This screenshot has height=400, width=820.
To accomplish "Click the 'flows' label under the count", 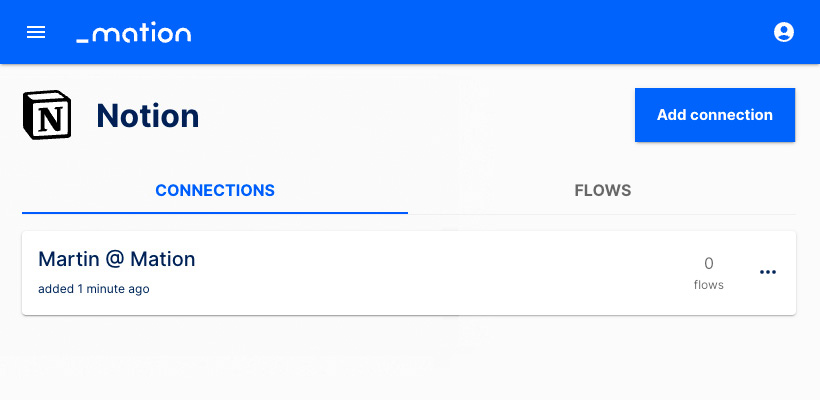I will (x=709, y=285).
